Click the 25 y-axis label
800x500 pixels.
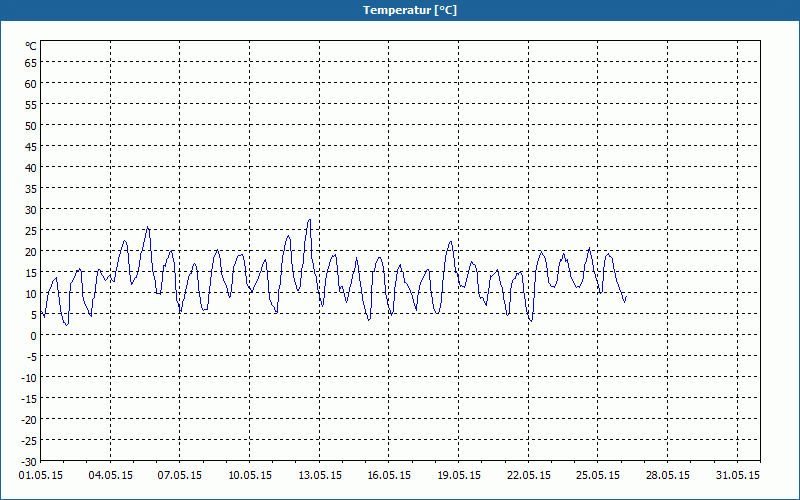point(31,231)
